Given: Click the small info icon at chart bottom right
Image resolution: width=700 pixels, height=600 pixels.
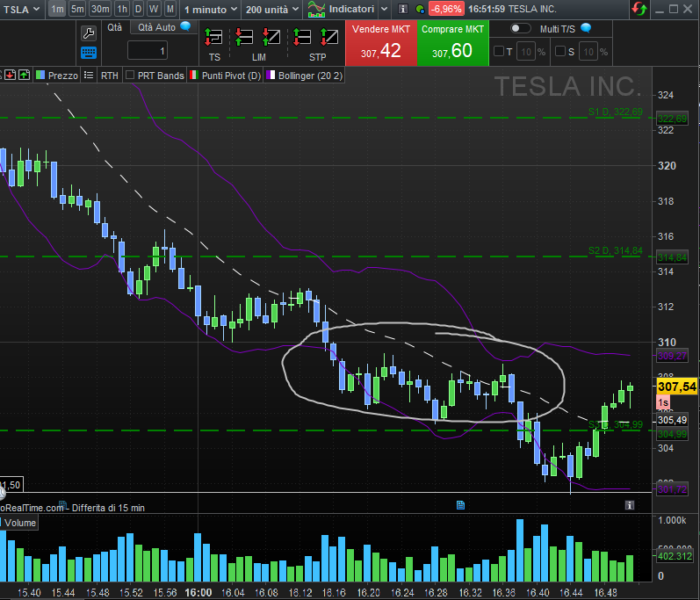Looking at the screenshot, I should [630, 505].
